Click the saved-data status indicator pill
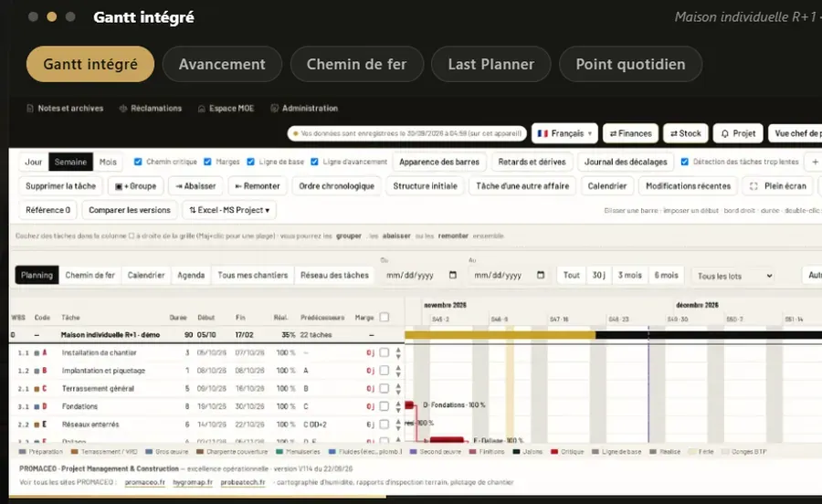 [x=406, y=133]
